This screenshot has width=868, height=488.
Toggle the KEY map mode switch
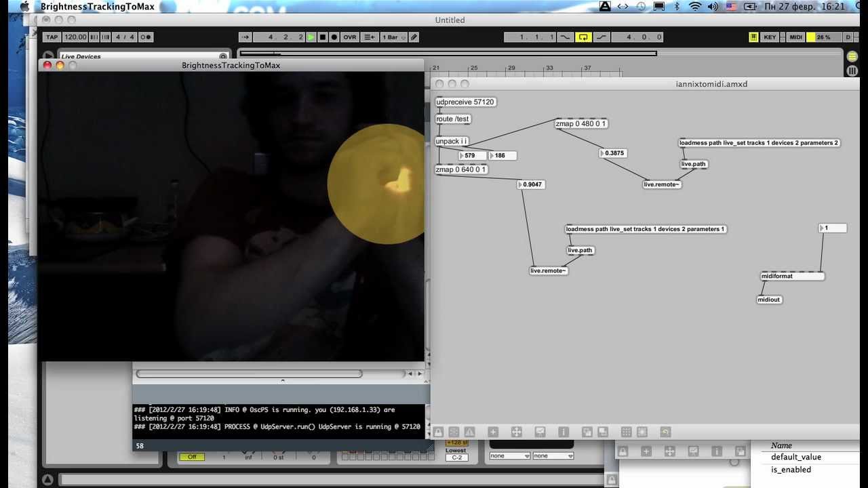[770, 37]
